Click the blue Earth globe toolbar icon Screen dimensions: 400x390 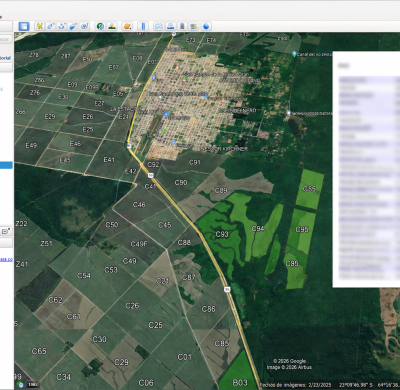point(206,26)
